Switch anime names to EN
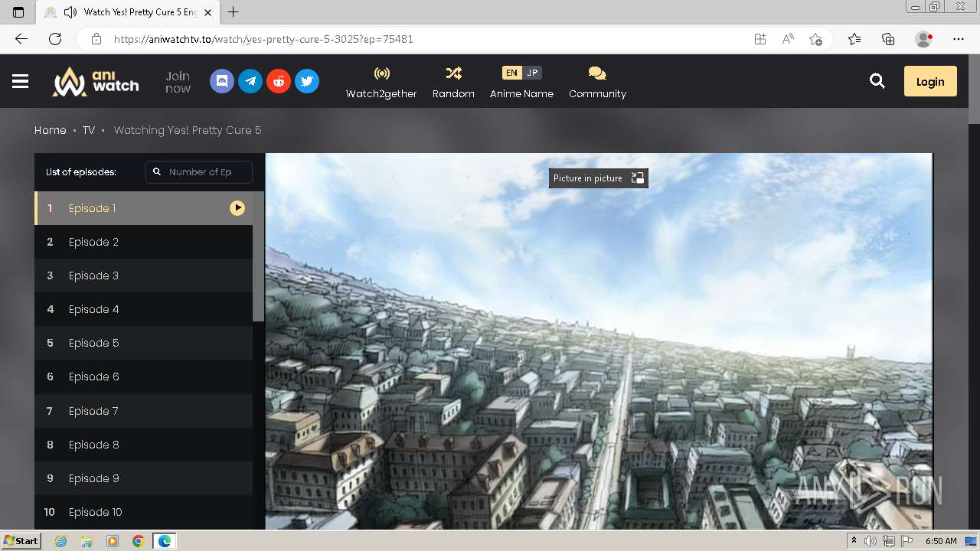The width and height of the screenshot is (980, 551). (x=511, y=73)
